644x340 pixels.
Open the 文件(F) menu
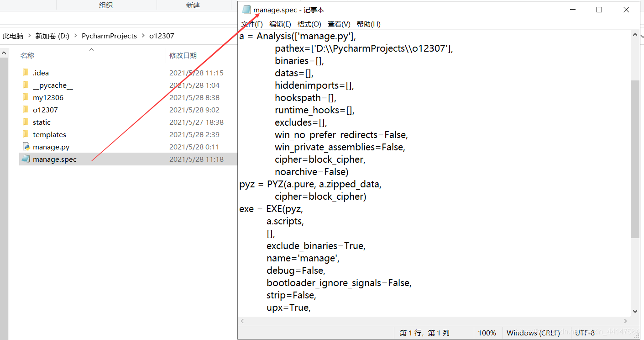(251, 24)
